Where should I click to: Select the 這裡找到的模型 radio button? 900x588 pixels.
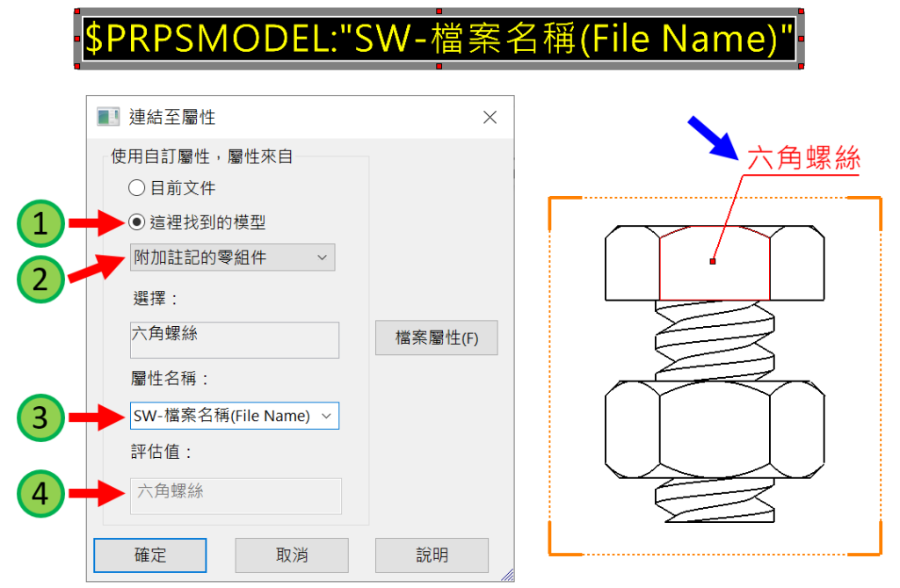[136, 222]
